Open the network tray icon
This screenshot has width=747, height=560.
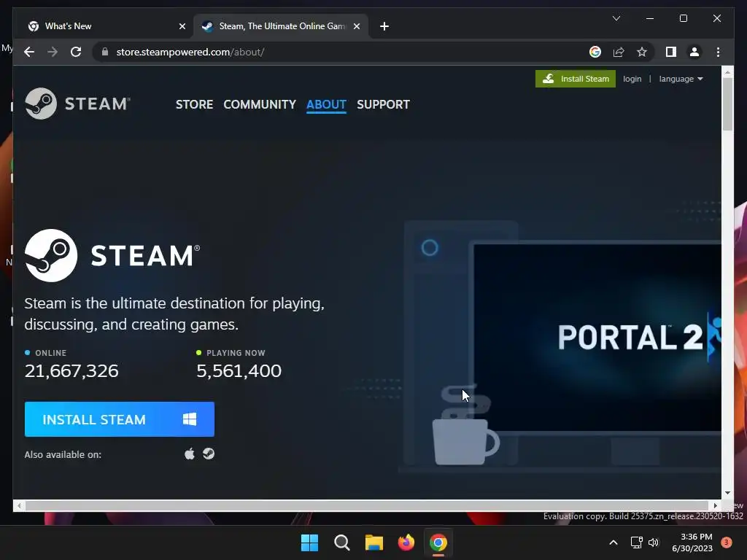coord(636,542)
